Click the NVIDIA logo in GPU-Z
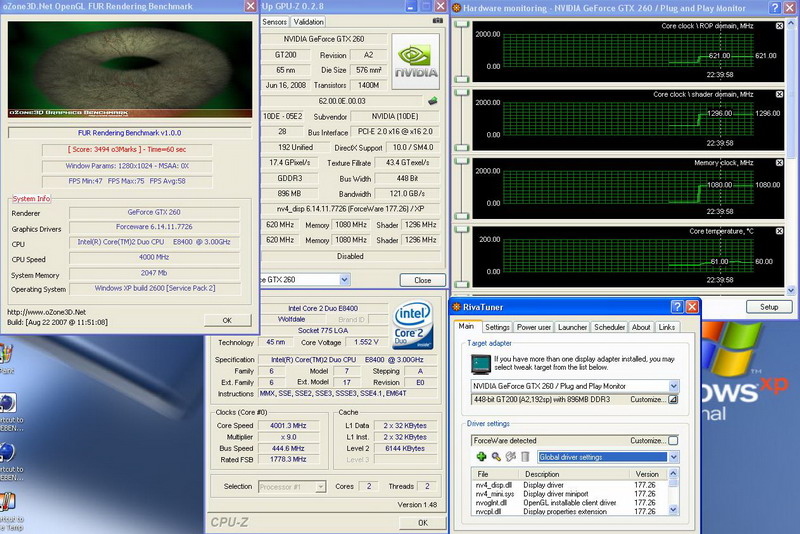This screenshot has height=534, width=800. (416, 62)
